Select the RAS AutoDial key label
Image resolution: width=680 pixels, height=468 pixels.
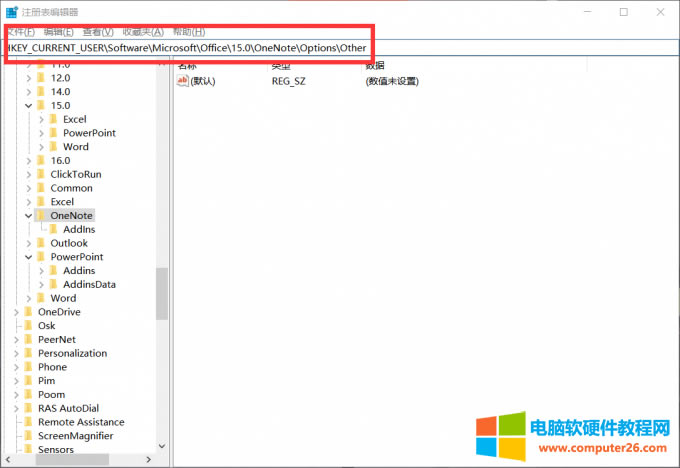click(69, 408)
